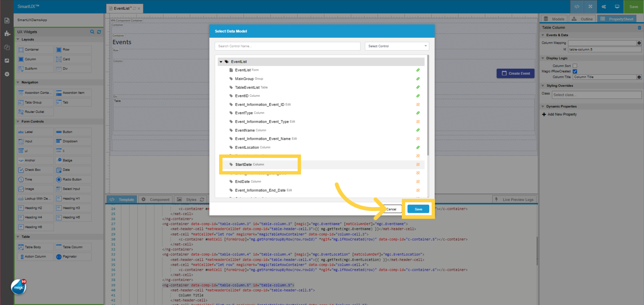Refresh the UX Widgets list
The width and height of the screenshot is (644, 305).
point(99,32)
